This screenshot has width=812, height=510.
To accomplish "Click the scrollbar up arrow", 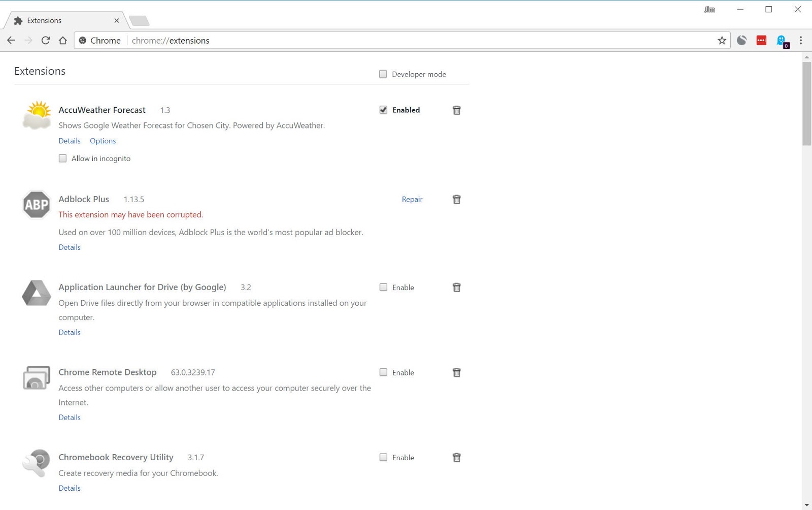I will coord(806,57).
